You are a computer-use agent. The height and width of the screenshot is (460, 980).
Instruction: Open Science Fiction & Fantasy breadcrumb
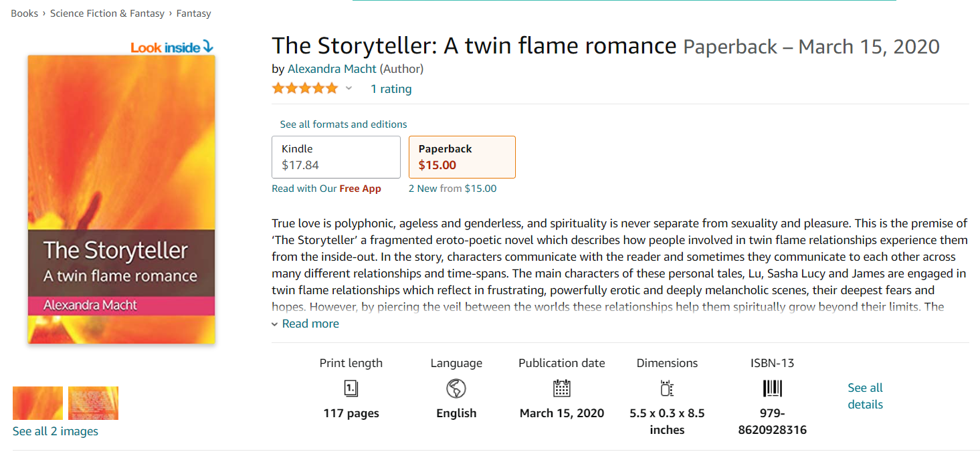point(107,13)
